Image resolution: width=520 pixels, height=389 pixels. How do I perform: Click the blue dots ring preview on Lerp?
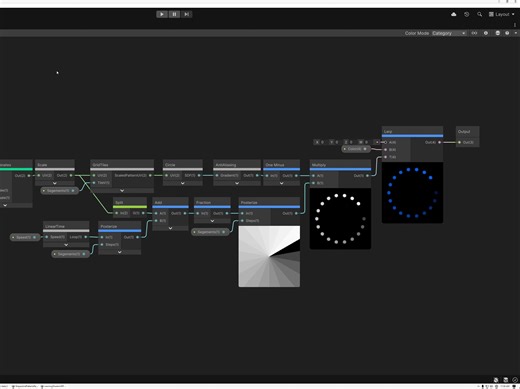[412, 193]
